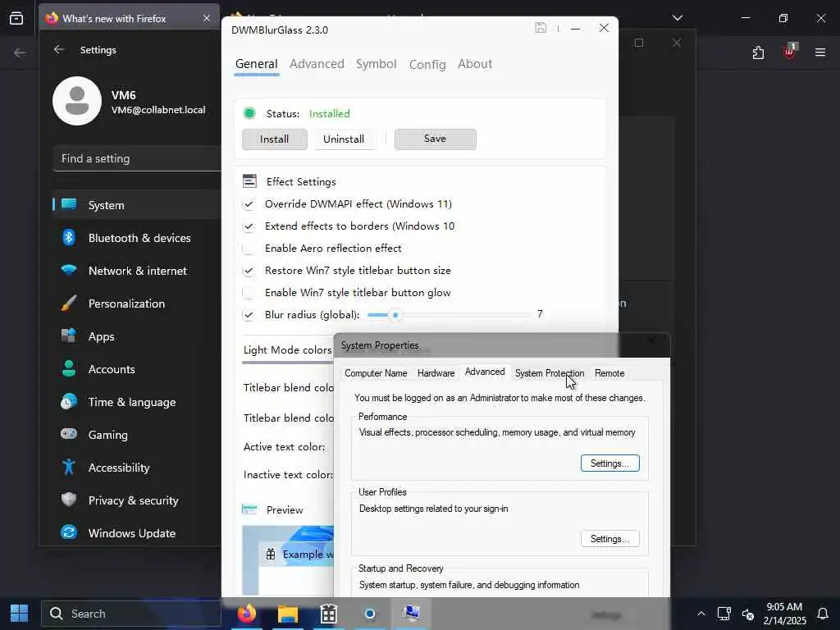The height and width of the screenshot is (630, 840).
Task: Click the Network & internet wifi icon
Action: point(69,270)
